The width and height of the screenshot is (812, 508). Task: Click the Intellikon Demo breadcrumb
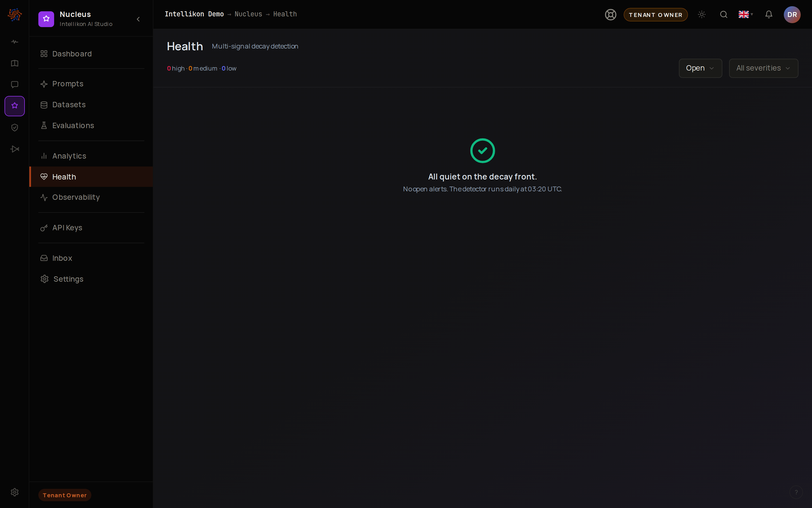[194, 14]
